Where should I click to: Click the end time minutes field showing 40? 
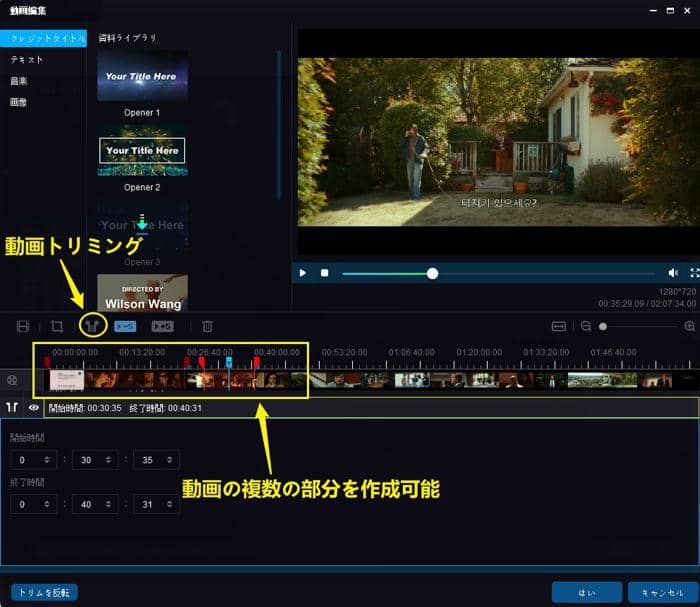[95, 504]
